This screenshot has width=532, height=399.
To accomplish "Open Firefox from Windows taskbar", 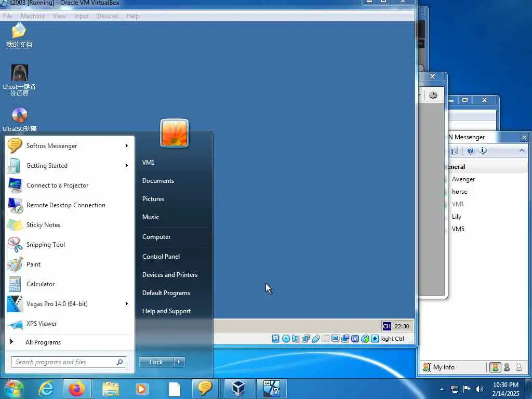I will pos(77,389).
